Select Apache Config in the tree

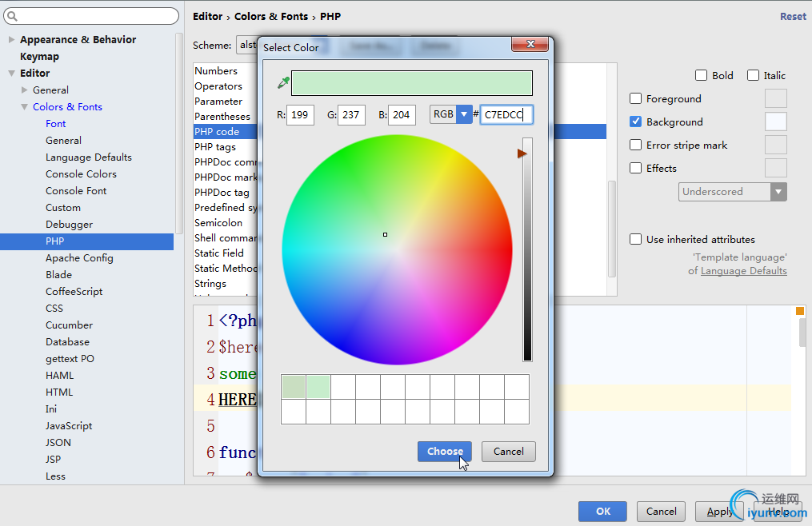(x=79, y=258)
